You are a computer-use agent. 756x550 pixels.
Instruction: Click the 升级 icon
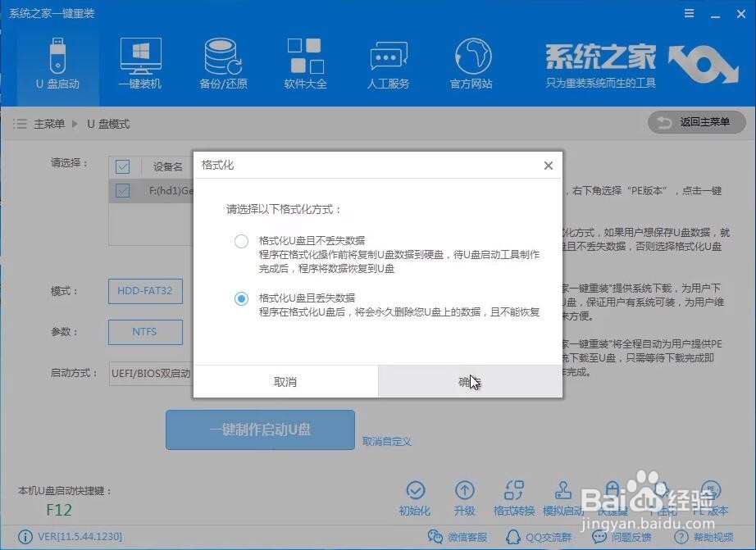tap(464, 498)
